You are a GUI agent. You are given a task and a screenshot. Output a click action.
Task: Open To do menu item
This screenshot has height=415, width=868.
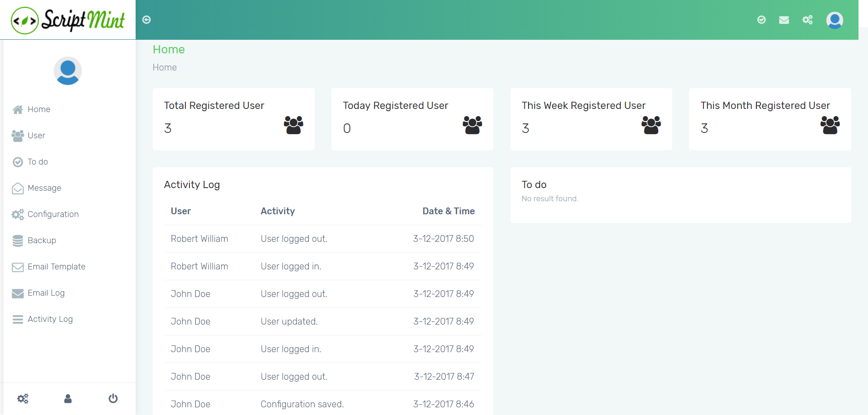(x=38, y=162)
